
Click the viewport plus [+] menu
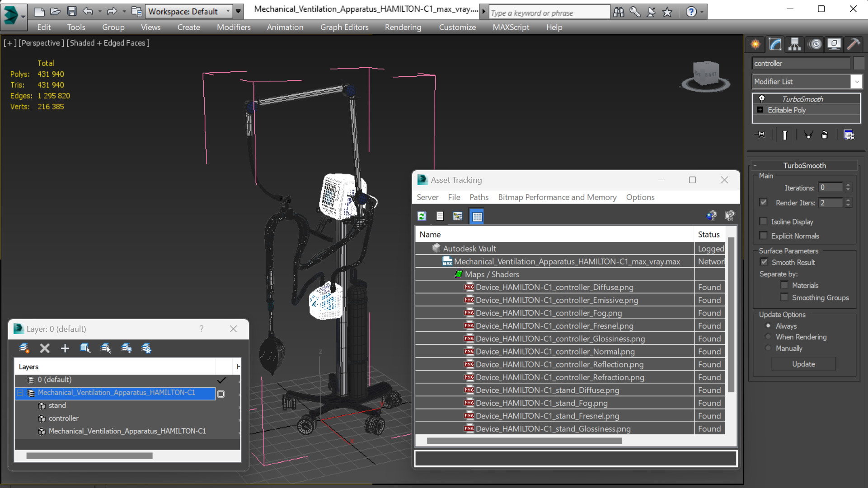(10, 43)
